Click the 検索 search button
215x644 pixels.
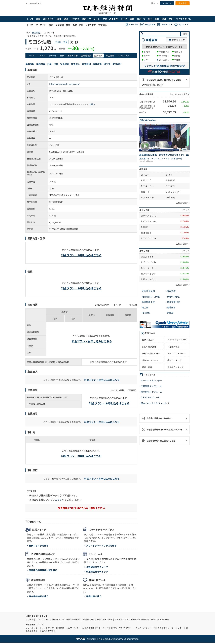[185, 33]
